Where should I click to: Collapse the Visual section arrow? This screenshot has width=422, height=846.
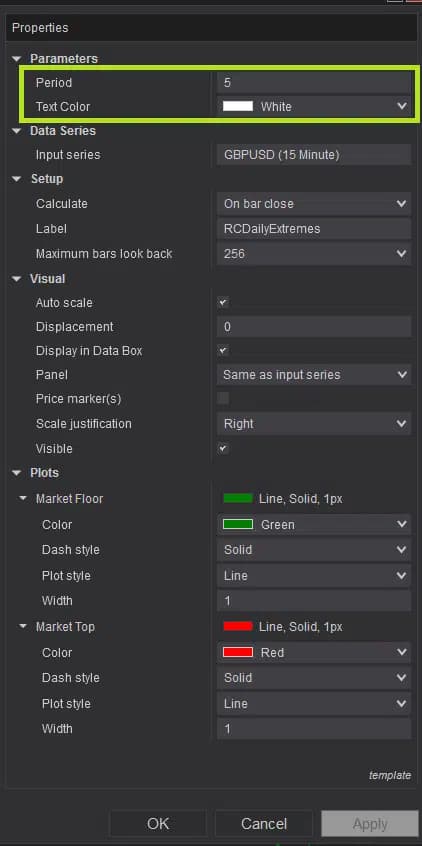tap(17, 279)
